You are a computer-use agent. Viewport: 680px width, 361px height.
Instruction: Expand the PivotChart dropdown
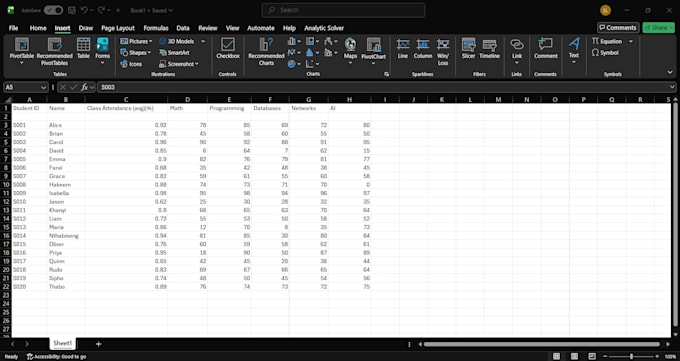click(373, 63)
